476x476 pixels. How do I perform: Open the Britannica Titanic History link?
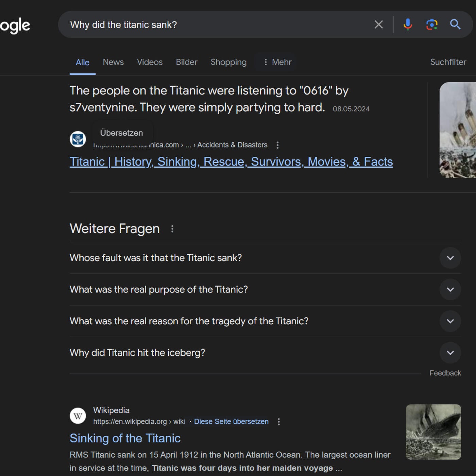[231, 161]
